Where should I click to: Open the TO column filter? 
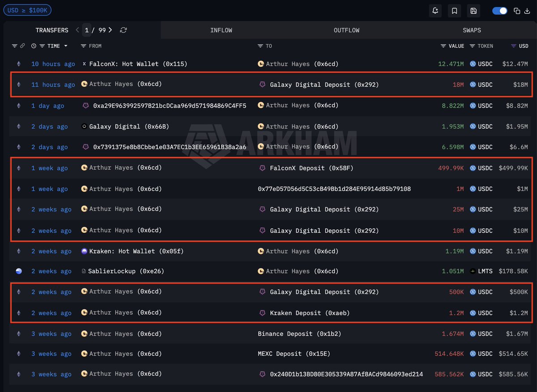click(260, 46)
